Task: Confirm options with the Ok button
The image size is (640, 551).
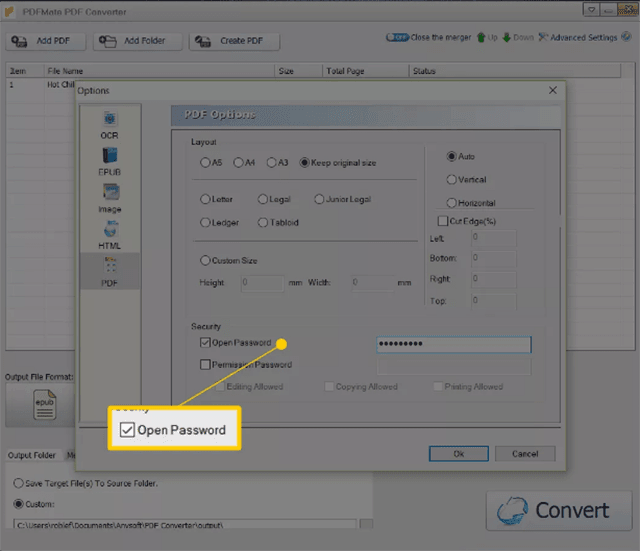Action: pos(459,454)
